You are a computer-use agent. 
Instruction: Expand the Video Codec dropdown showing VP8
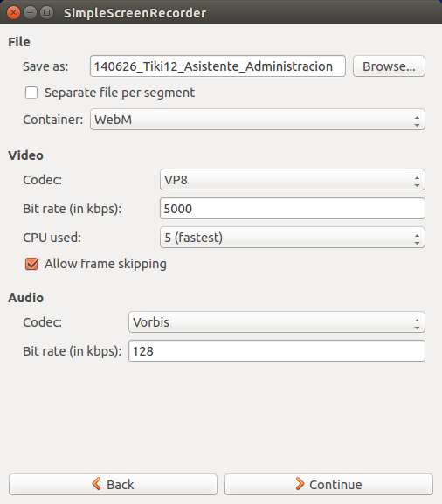pos(293,180)
